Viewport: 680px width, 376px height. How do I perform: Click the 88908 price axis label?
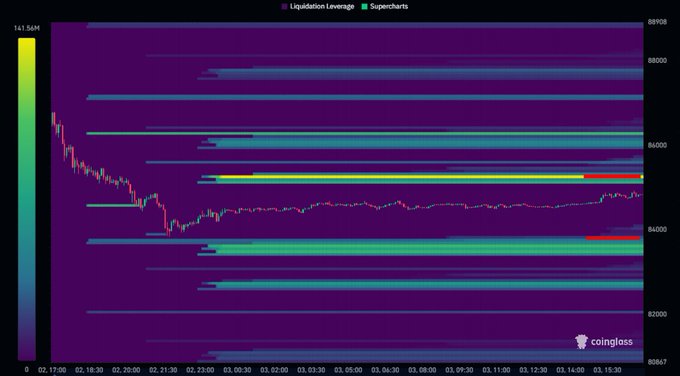(657, 22)
